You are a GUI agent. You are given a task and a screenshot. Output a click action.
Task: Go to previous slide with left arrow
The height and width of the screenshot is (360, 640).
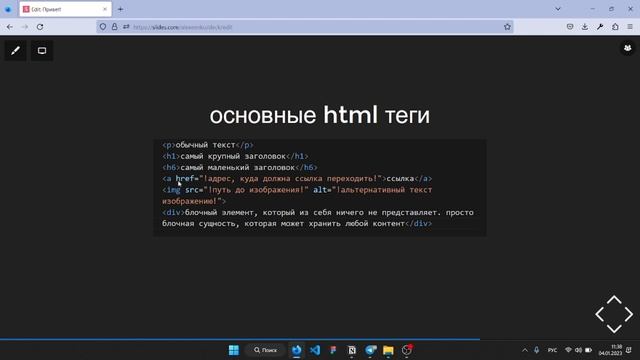click(x=599, y=314)
